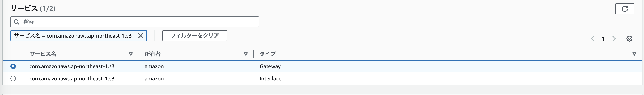Sort by 所有者 column arrow
This screenshot has height=95, width=644.
pyautogui.click(x=246, y=54)
